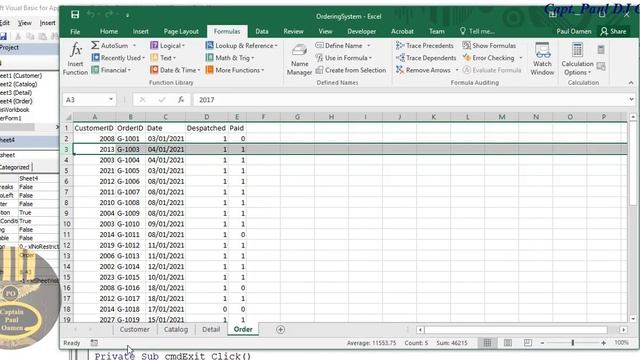
Task: Click the Share button
Action: click(613, 31)
